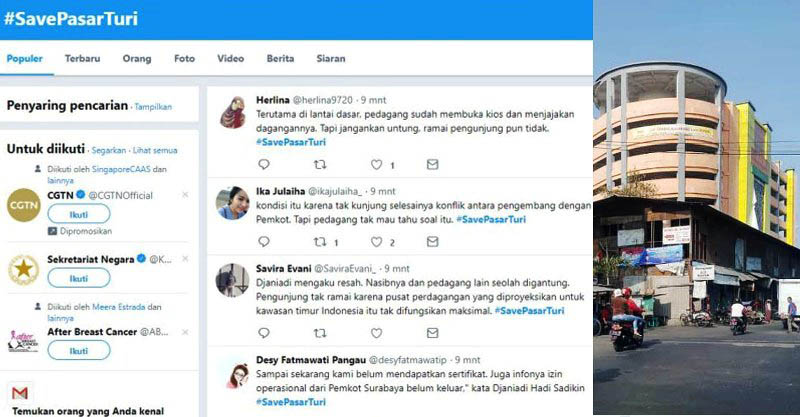This screenshot has height=417, width=800.
Task: Open the @herlina9720 handle
Action: pyautogui.click(x=322, y=100)
